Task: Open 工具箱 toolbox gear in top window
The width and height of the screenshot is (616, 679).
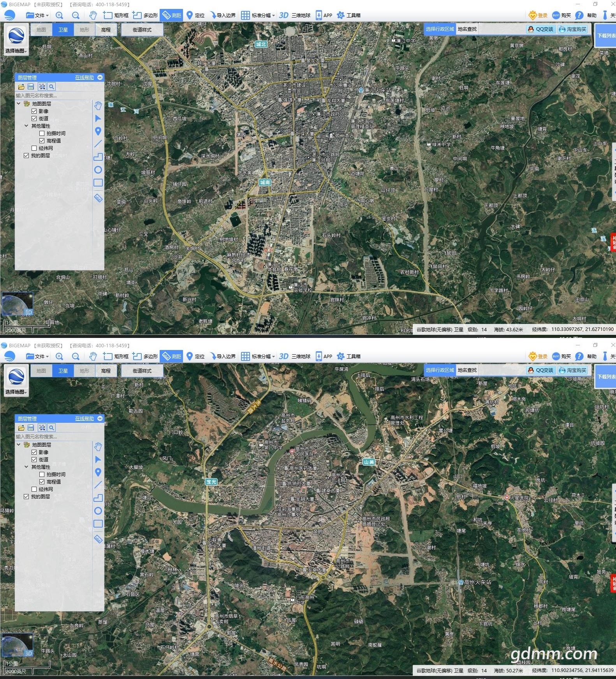Action: pyautogui.click(x=348, y=15)
